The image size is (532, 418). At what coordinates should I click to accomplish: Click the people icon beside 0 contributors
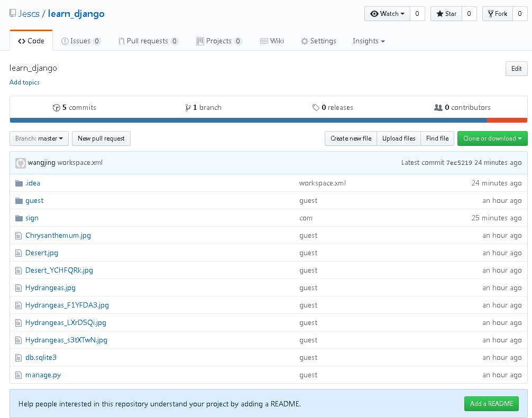438,107
